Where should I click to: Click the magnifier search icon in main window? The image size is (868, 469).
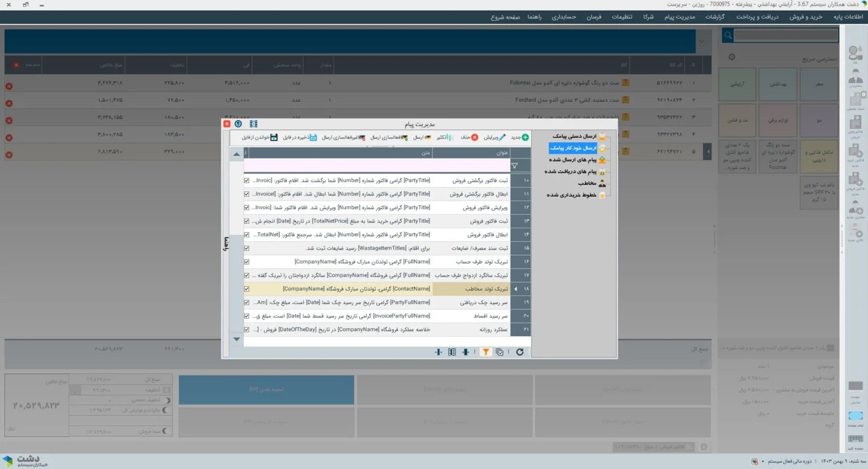point(728,36)
